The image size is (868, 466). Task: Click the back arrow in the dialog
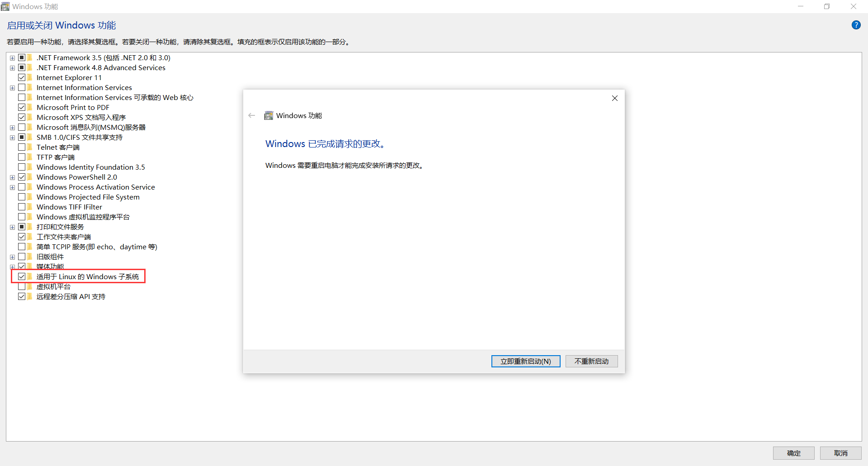(252, 115)
